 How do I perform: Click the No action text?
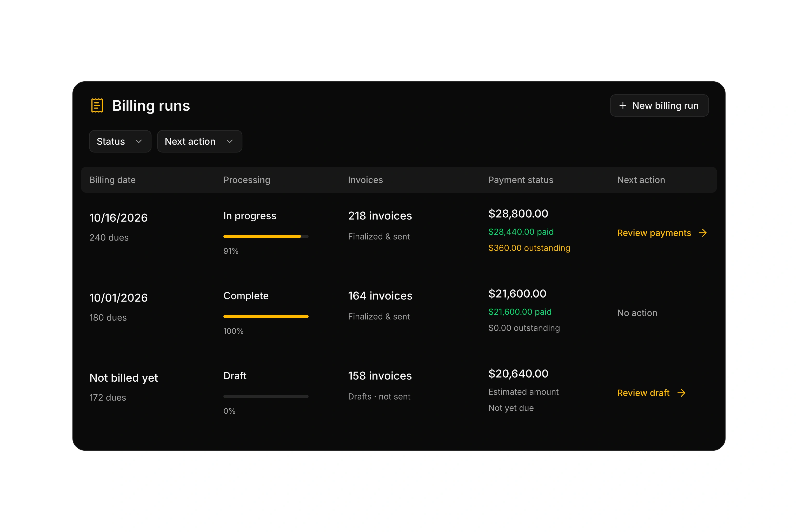point(637,313)
